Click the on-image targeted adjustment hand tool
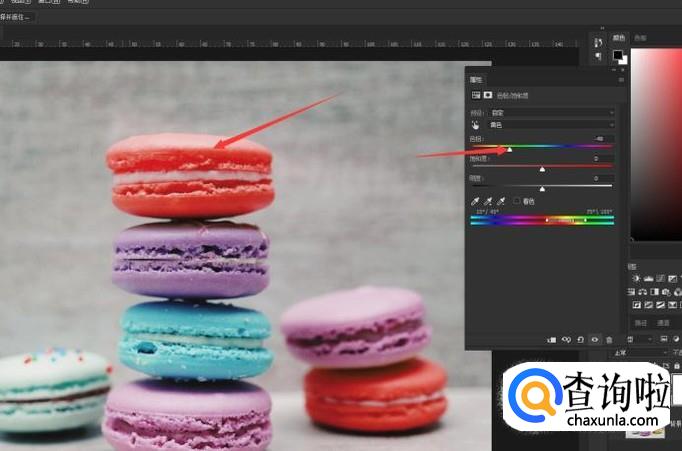Screen dimensions: 682x451 tap(475, 125)
